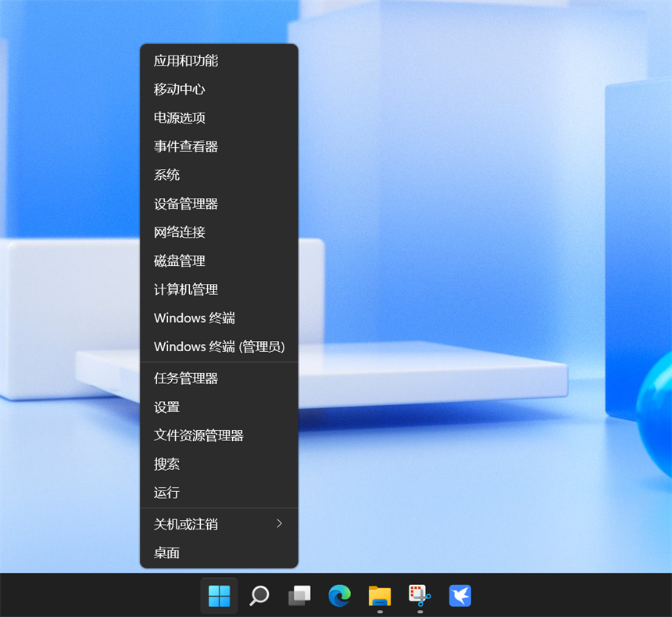The width and height of the screenshot is (672, 617).
Task: Open Task View from the taskbar
Action: point(299,596)
